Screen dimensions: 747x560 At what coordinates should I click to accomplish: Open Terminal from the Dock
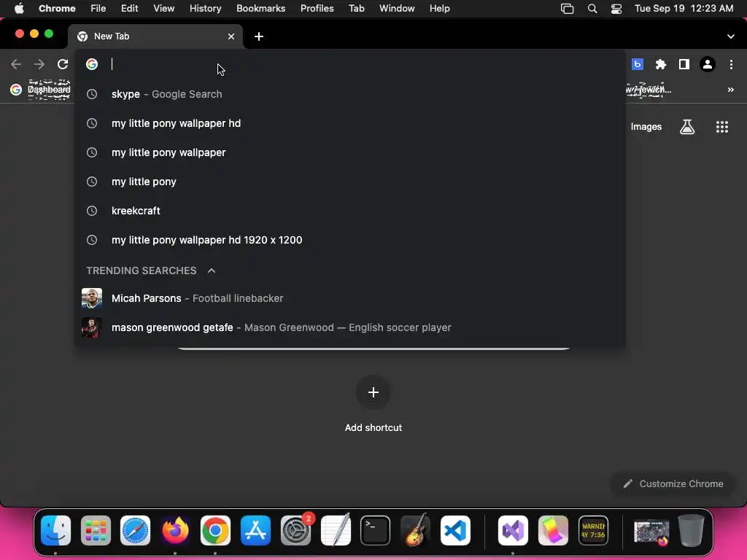(376, 530)
